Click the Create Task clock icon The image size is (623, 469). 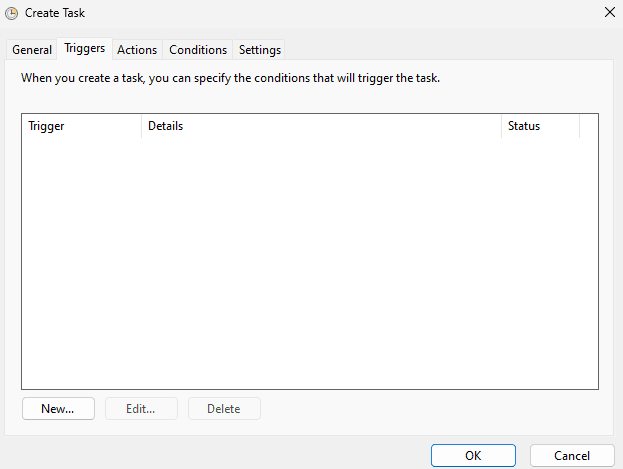point(12,13)
